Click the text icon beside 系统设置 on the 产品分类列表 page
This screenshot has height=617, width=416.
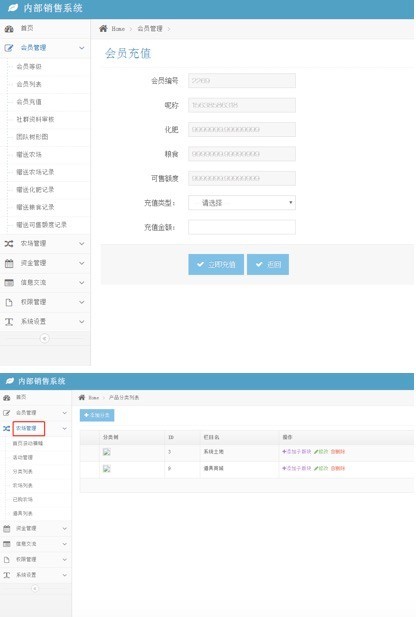pos(7,575)
